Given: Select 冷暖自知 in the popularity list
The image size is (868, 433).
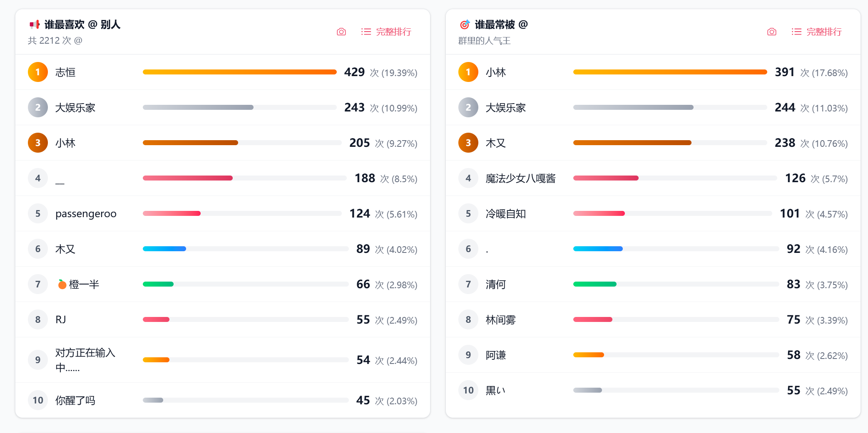Looking at the screenshot, I should point(505,214).
